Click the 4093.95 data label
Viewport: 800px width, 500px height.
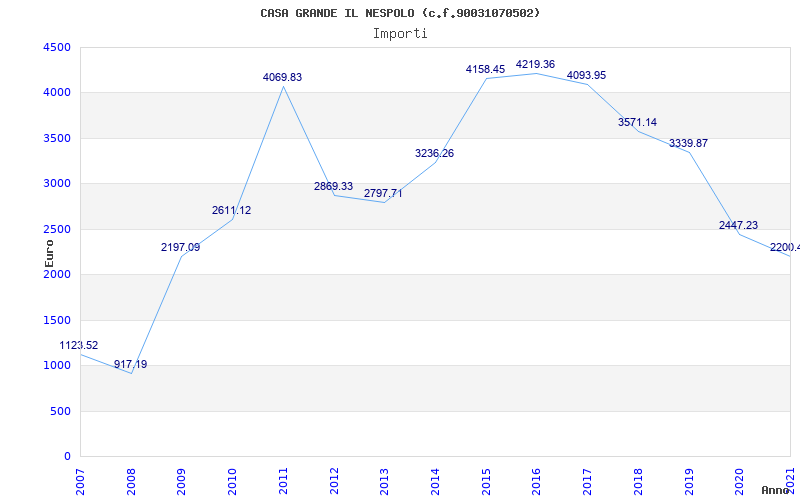click(586, 76)
